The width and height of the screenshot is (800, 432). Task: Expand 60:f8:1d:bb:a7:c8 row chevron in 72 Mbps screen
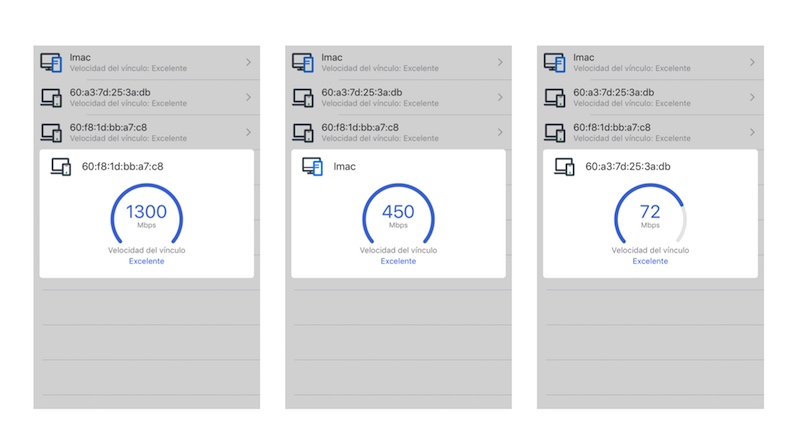pyautogui.click(x=752, y=132)
